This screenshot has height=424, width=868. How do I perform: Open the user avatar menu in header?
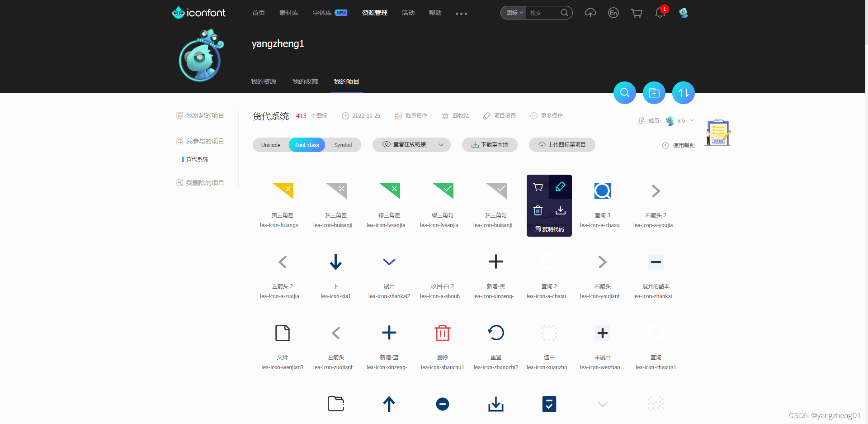684,13
